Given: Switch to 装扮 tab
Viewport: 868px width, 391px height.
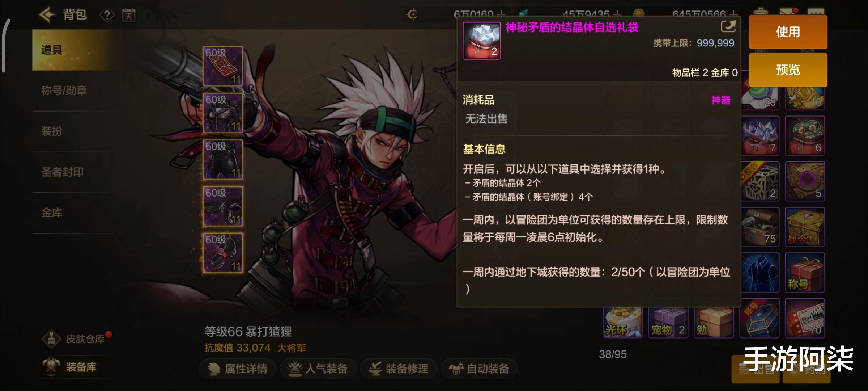Looking at the screenshot, I should (x=52, y=131).
